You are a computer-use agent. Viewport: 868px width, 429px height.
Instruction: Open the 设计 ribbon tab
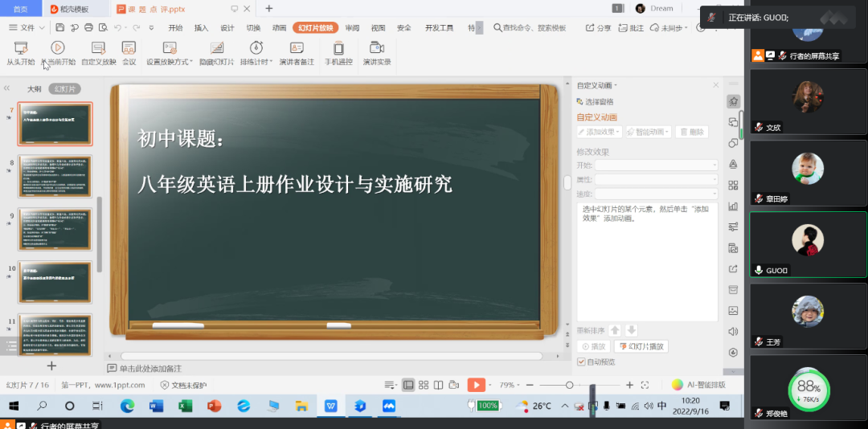click(x=227, y=27)
